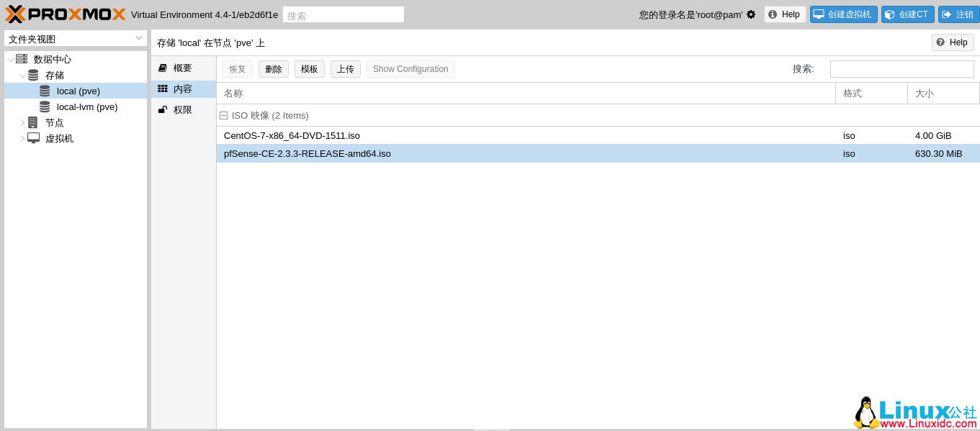This screenshot has width=980, height=431.
Task: Click the Show Configuration button
Action: 410,69
